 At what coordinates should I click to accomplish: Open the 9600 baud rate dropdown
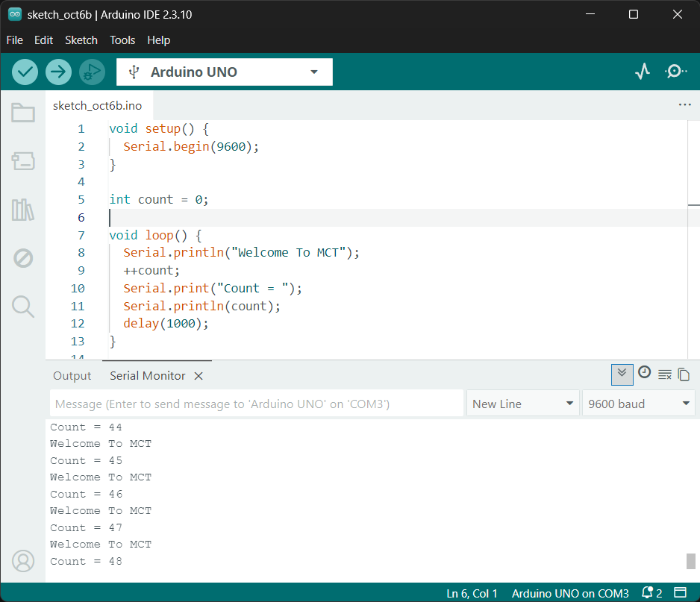click(x=638, y=404)
